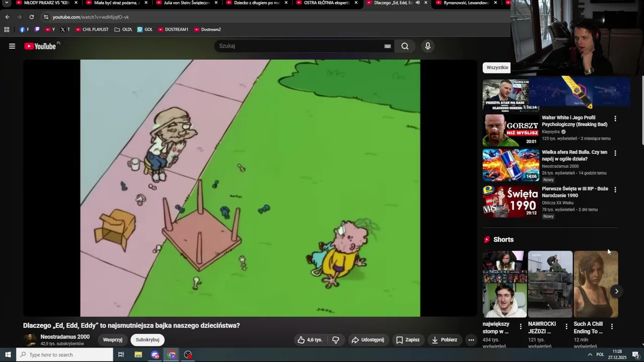The width and height of the screenshot is (644, 362).
Task: Open more actions ellipsis beside Pobierz
Action: coord(471,340)
